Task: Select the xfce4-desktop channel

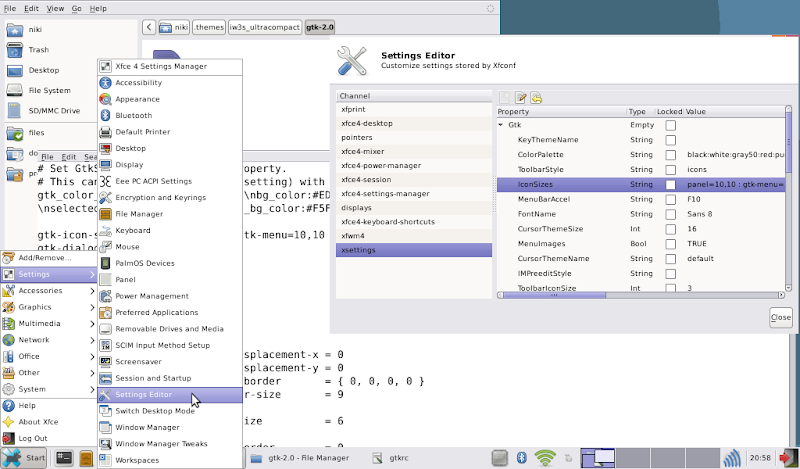Action: click(414, 124)
